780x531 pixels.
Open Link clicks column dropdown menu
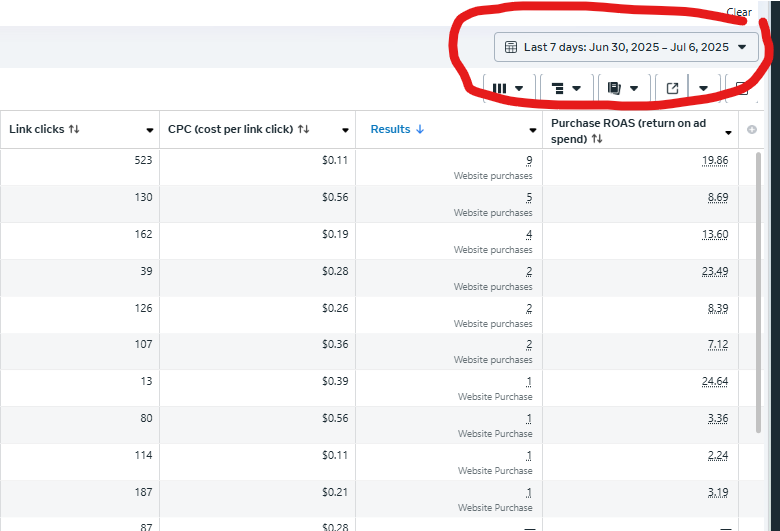coord(150,130)
